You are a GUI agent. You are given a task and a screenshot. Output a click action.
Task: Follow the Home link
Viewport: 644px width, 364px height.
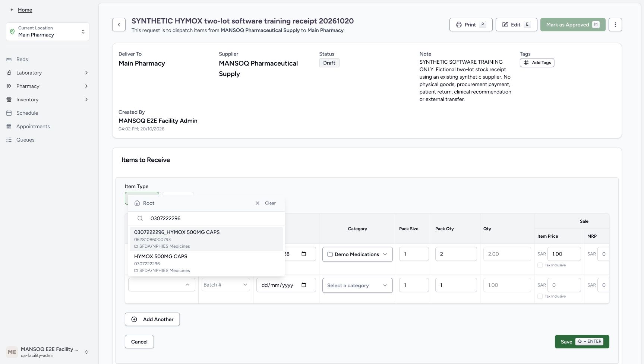click(25, 10)
